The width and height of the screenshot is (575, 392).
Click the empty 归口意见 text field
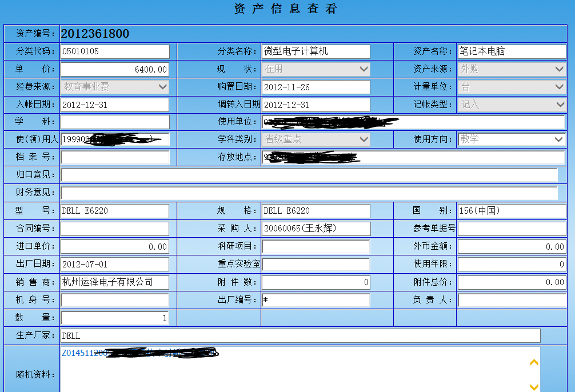coord(309,175)
